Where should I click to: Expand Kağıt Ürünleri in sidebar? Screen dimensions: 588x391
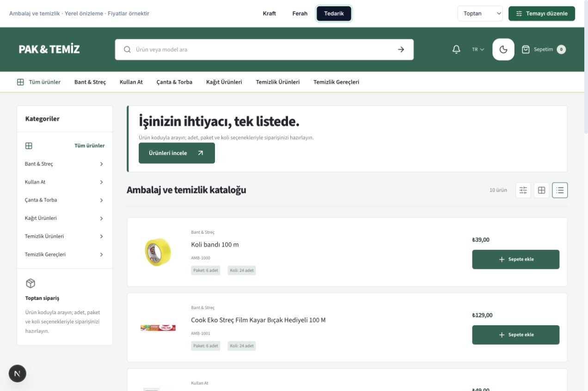click(x=65, y=218)
